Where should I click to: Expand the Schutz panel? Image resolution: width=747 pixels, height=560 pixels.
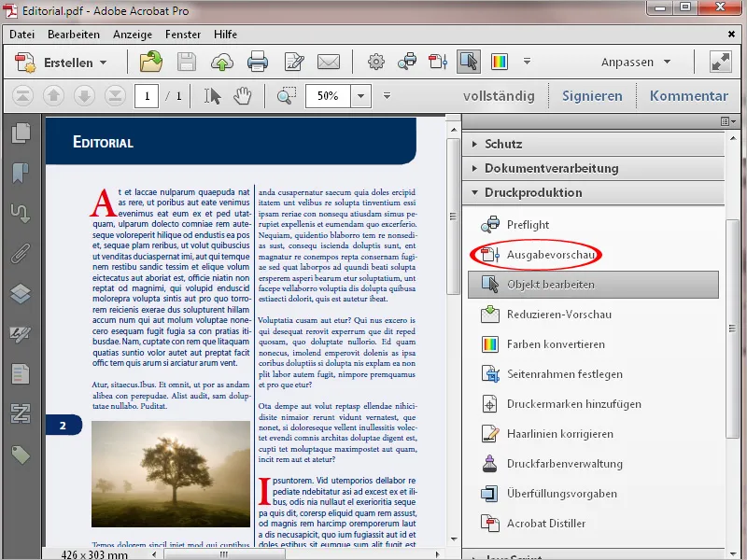(593, 144)
